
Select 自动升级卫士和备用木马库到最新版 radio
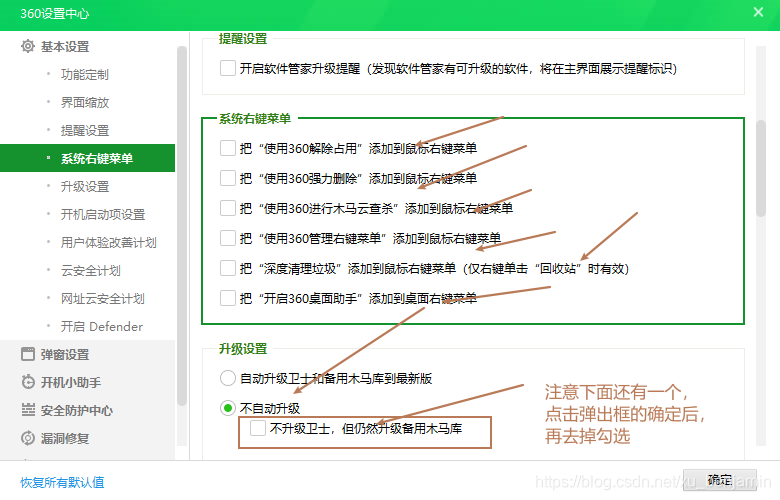click(x=228, y=378)
